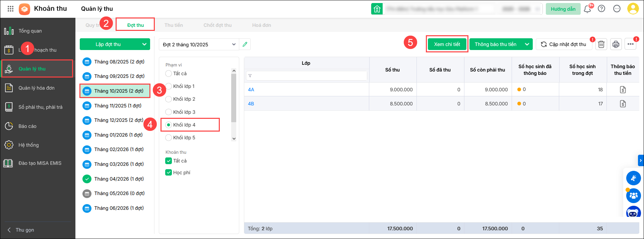644x239 pixels.
Task: Expand the Lập đợt thu dropdown arrow
Action: (144, 44)
